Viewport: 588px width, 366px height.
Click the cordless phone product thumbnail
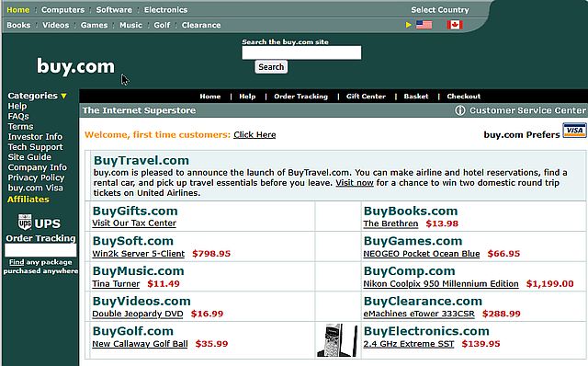pyautogui.click(x=337, y=340)
